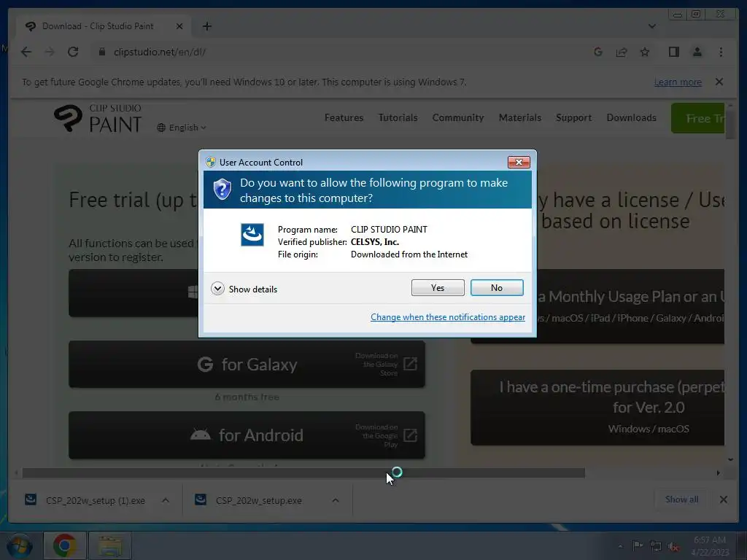Viewport: 747px width, 560px height.
Task: Reload the Clip Studio page
Action: (73, 52)
